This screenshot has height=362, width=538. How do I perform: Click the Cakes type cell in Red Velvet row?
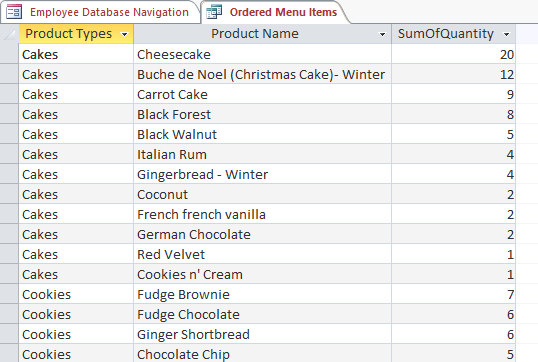(76, 254)
